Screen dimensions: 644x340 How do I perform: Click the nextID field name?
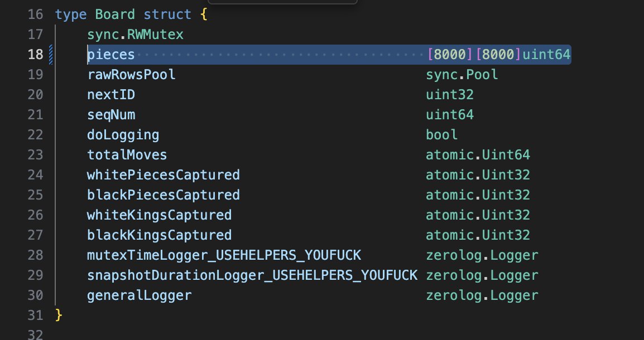click(x=111, y=95)
